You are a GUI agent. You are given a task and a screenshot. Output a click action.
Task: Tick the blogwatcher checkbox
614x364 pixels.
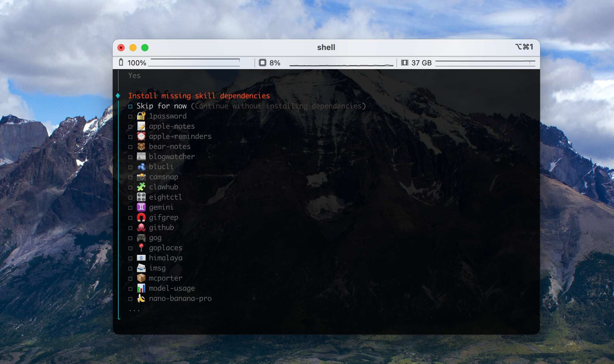click(130, 157)
